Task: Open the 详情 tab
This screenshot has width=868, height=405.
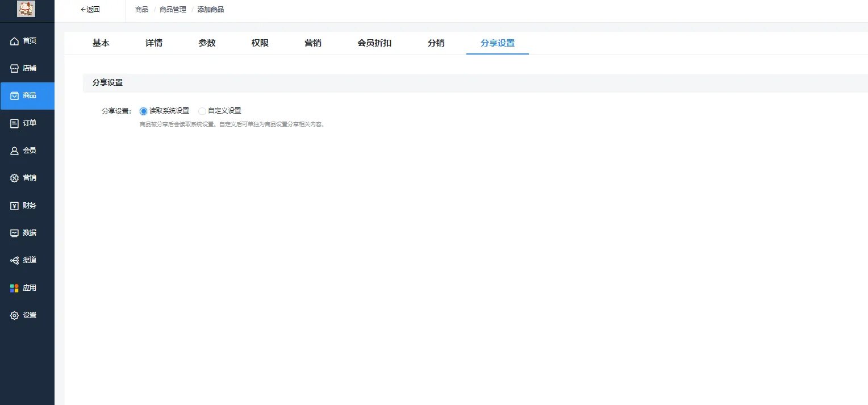Action: click(x=154, y=43)
